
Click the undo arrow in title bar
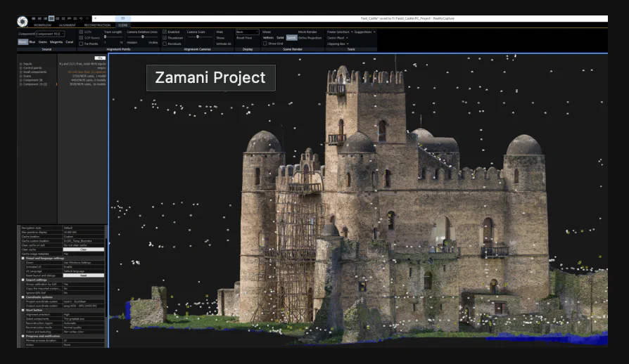[81, 18]
